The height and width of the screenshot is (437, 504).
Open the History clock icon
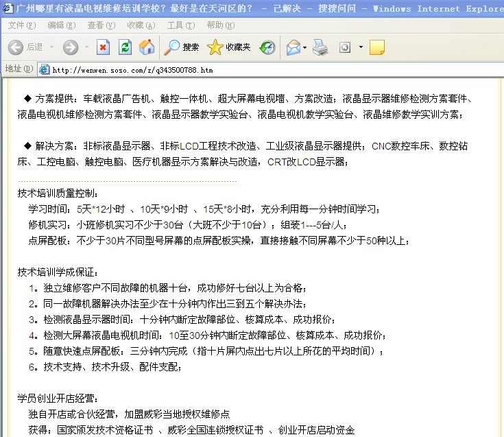pos(267,47)
